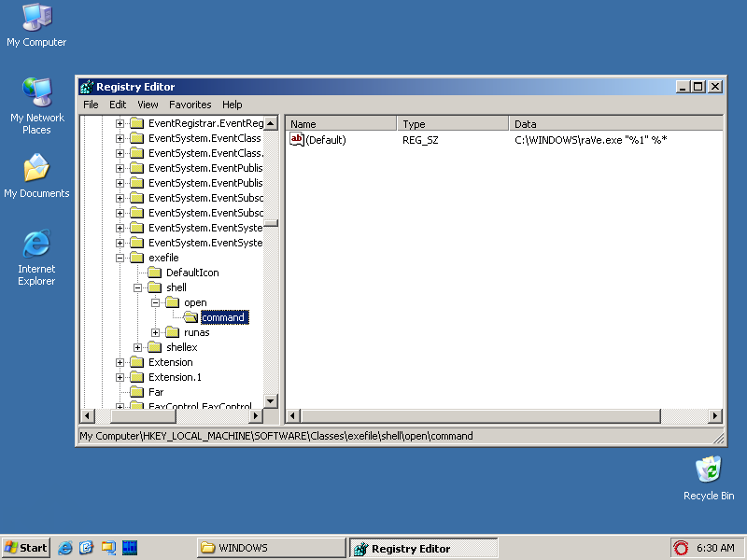
Task: Click the REG_SZ type cell
Action: 420,140
